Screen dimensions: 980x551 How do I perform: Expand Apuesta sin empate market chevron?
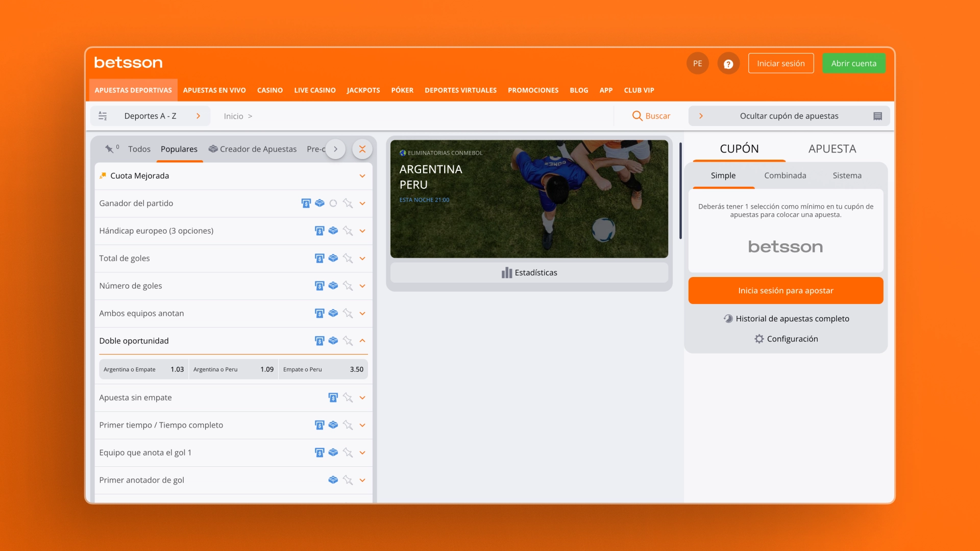tap(362, 398)
